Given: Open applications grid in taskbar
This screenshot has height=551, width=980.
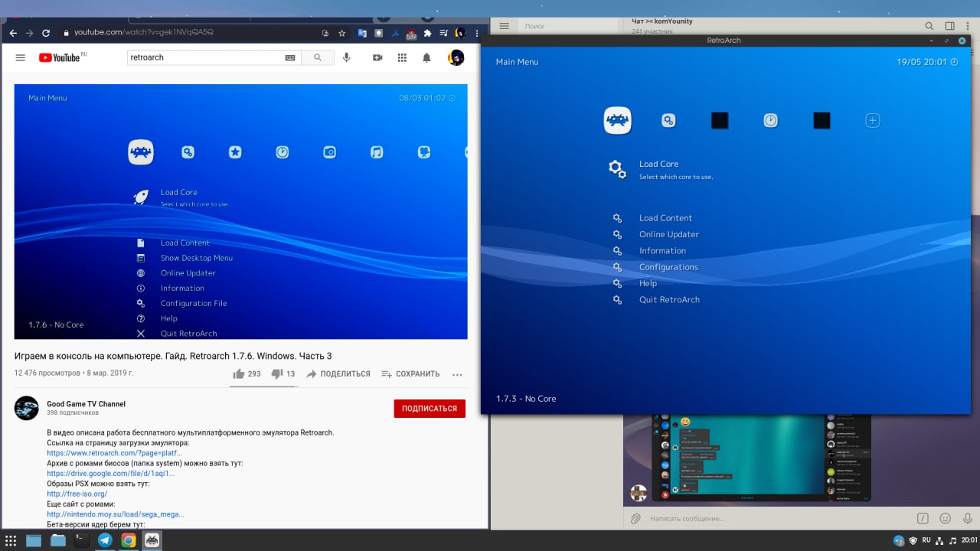Looking at the screenshot, I should [x=11, y=540].
